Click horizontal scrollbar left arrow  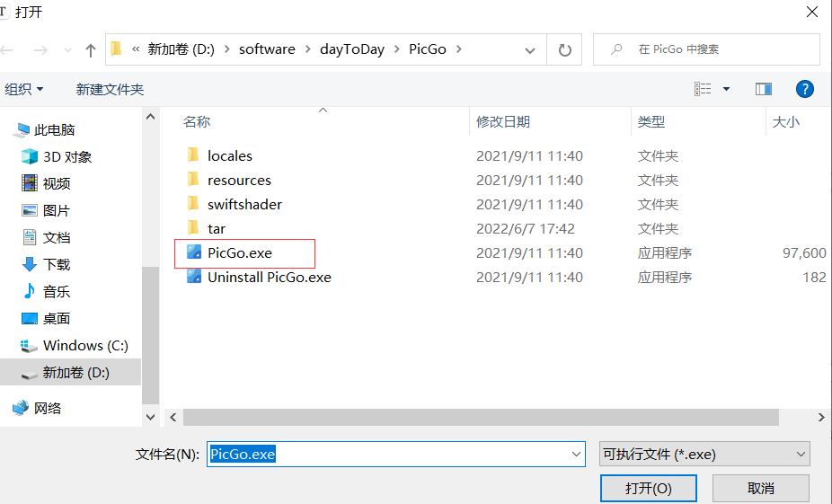173,417
